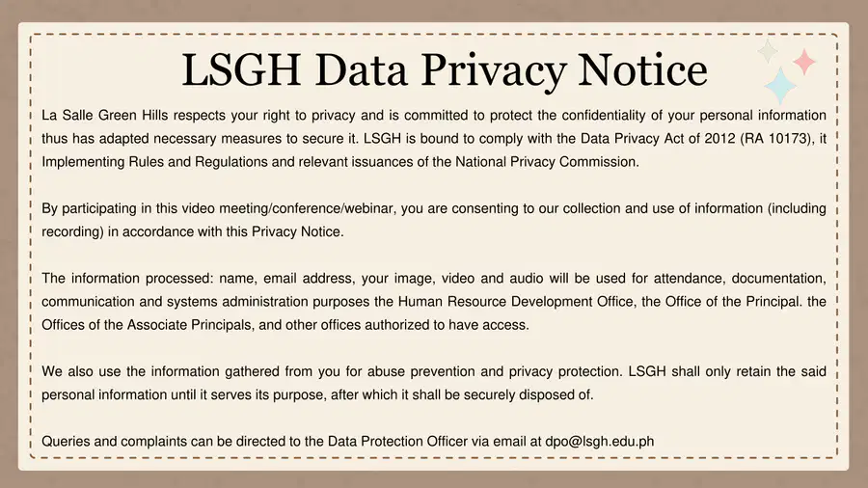Click "Data Protection Officer" text

tap(397, 441)
